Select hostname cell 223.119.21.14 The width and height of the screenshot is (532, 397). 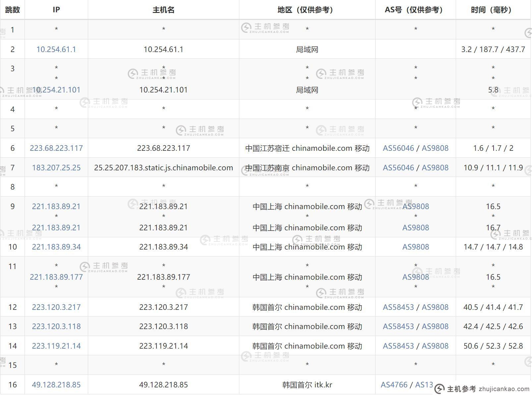tap(163, 346)
